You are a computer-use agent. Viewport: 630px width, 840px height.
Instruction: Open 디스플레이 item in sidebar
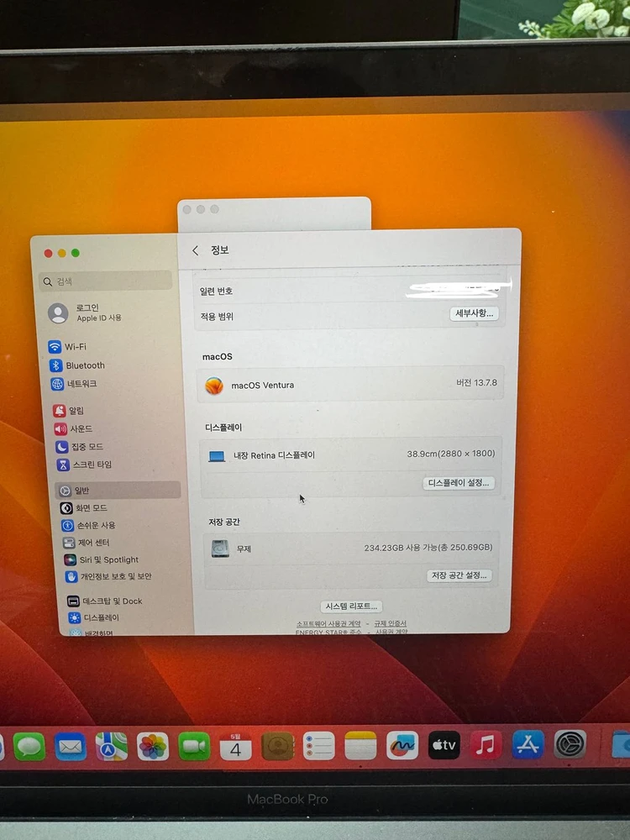click(94, 617)
